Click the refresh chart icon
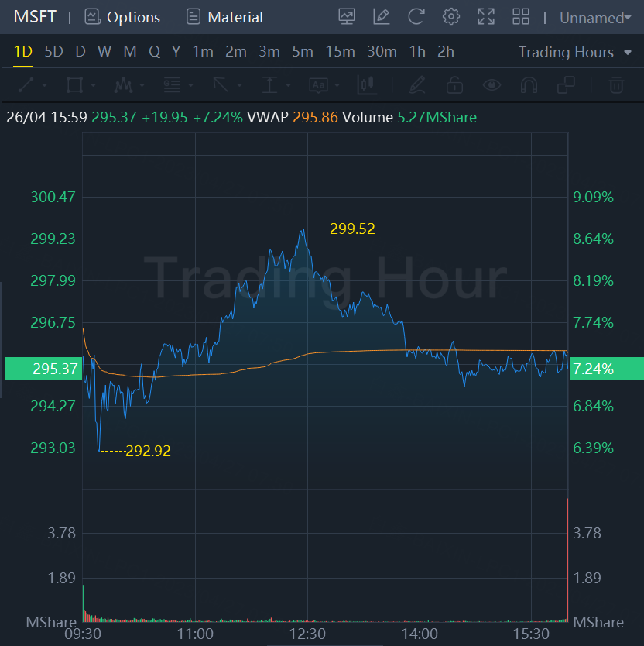The image size is (644, 646). pos(416,17)
